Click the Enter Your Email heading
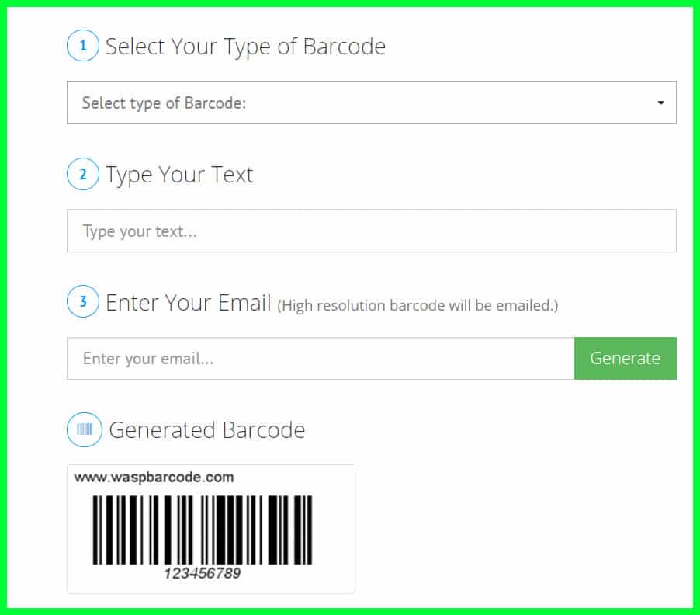 click(189, 303)
